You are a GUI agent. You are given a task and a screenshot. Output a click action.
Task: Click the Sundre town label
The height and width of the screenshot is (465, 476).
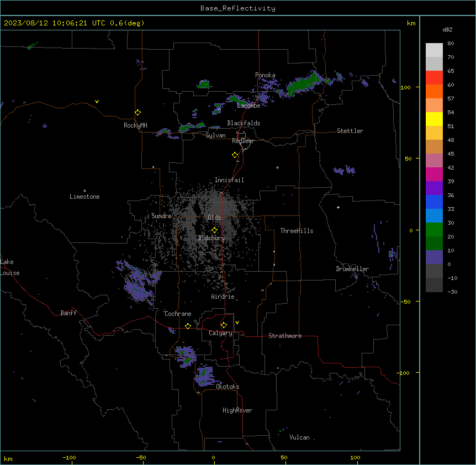tap(161, 216)
